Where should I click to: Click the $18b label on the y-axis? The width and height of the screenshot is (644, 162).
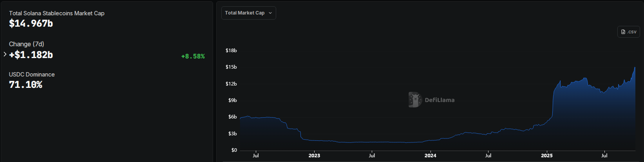(231, 51)
